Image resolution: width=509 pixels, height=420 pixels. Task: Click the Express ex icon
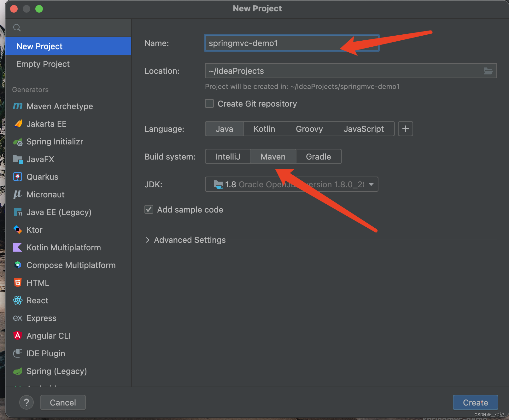point(18,318)
